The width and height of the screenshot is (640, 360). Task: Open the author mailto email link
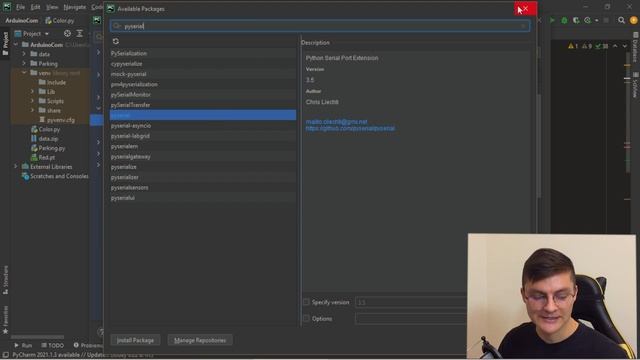[x=336, y=122]
